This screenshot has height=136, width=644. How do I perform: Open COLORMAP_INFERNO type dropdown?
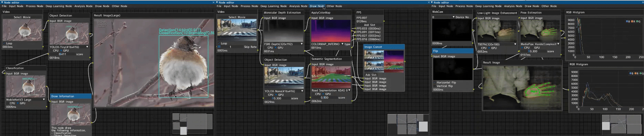(328, 44)
